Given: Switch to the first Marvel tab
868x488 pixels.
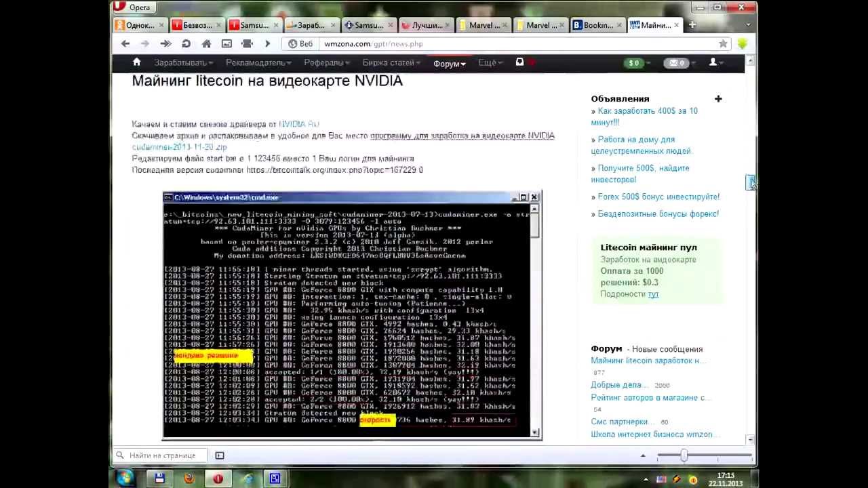Looking at the screenshot, I should [482, 25].
